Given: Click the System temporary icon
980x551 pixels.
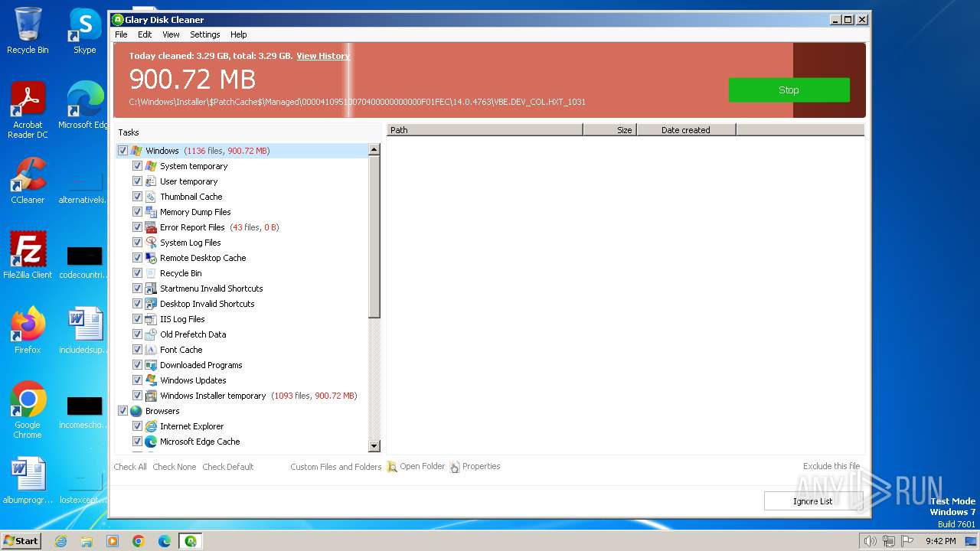Looking at the screenshot, I should coord(151,166).
